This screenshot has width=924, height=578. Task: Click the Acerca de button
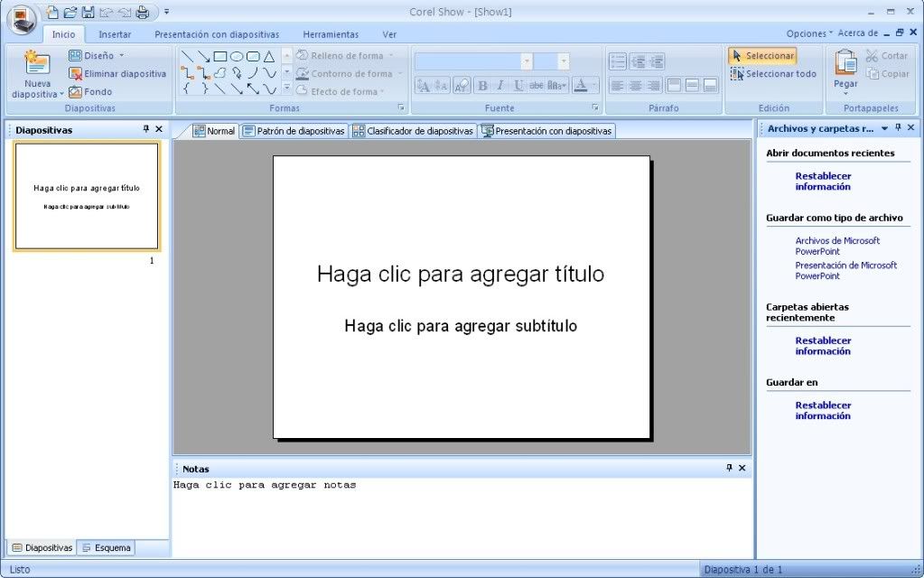[858, 33]
